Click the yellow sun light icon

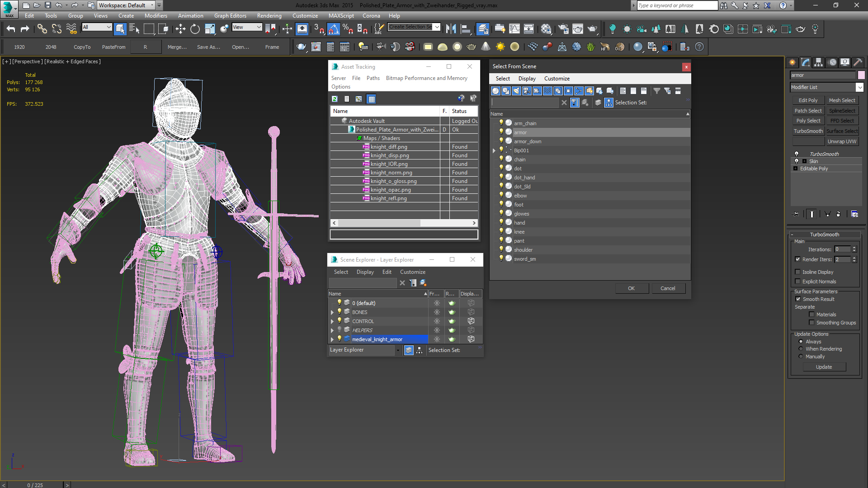click(x=500, y=47)
